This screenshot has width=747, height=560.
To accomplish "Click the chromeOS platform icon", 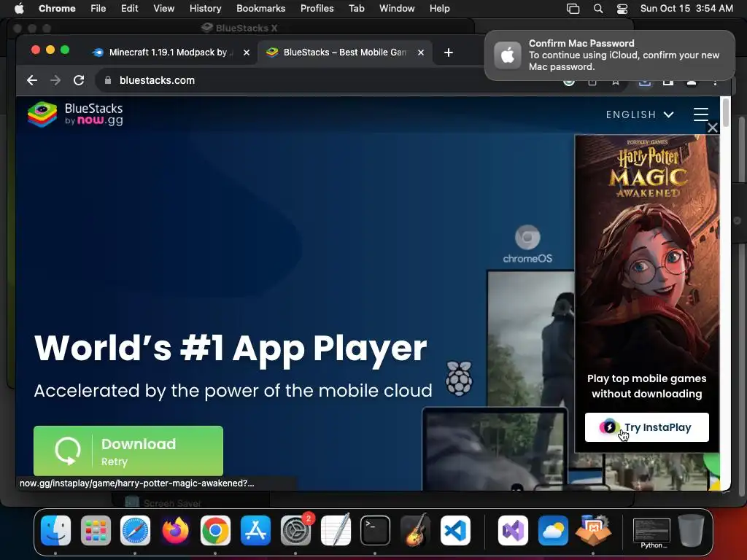I will [x=527, y=244].
